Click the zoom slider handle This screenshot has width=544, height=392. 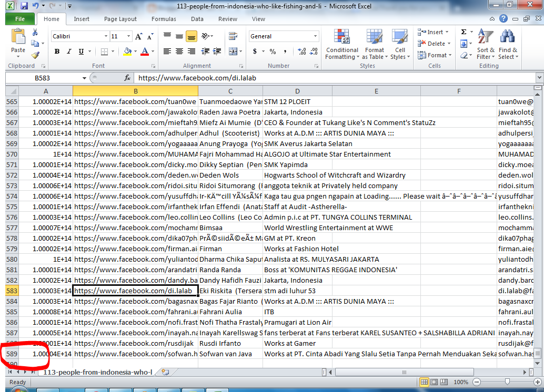pyautogui.click(x=507, y=381)
